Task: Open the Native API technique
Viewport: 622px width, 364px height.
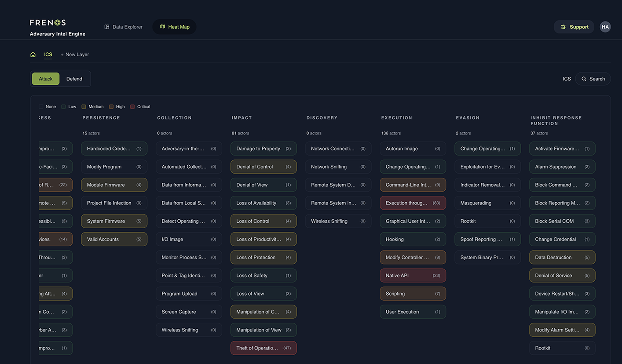Action: point(413,276)
